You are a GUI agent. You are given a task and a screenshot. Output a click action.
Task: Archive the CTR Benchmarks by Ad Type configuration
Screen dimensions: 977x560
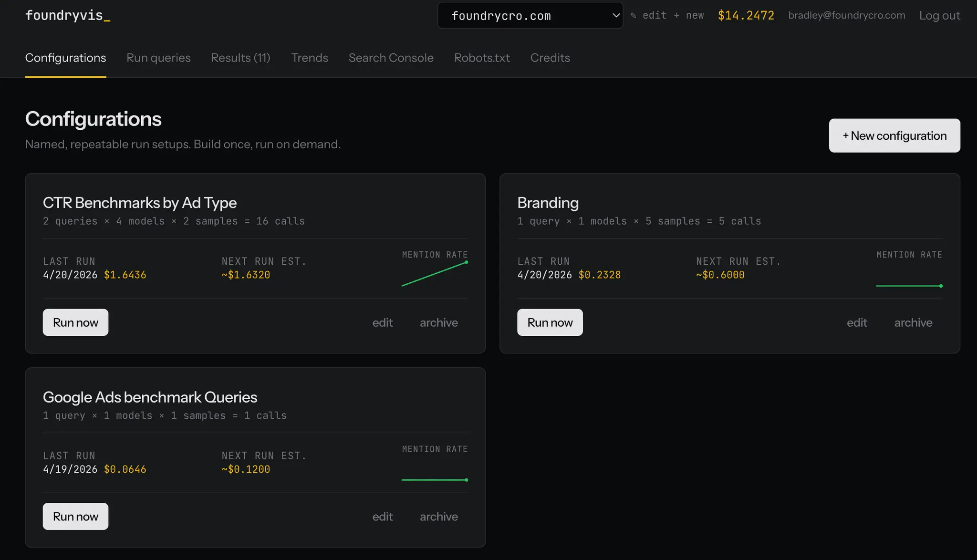click(439, 322)
